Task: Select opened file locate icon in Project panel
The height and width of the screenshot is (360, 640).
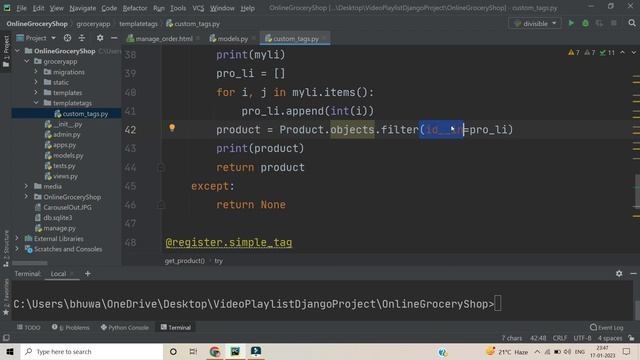Action: (67, 38)
